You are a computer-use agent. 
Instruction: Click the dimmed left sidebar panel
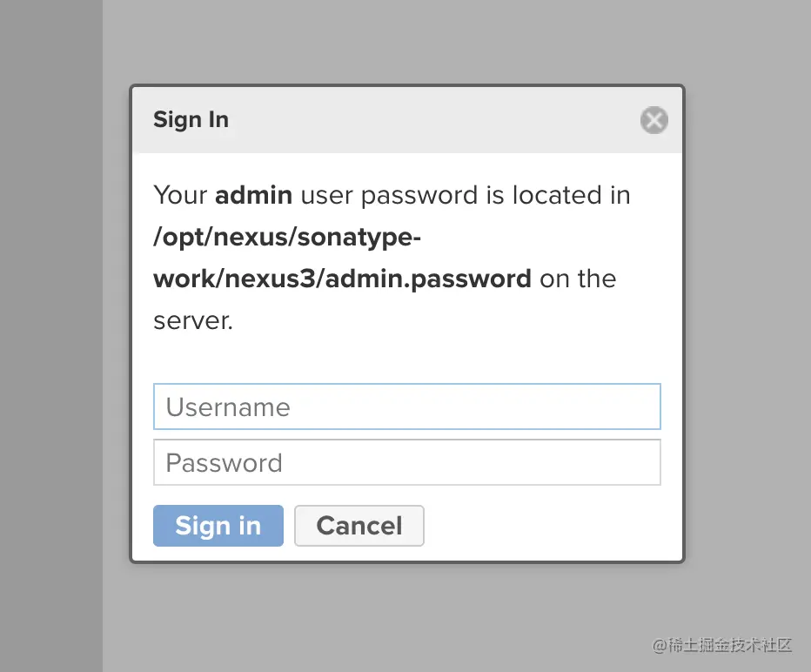[x=50, y=348]
